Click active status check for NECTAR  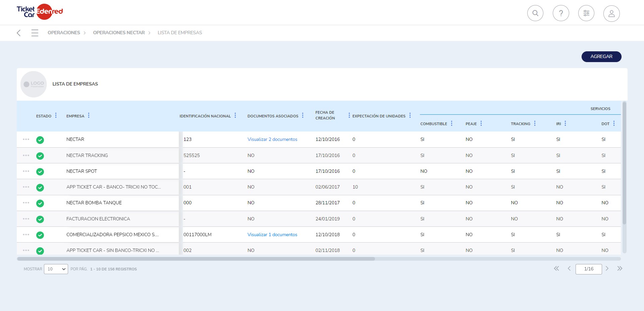[x=40, y=140]
